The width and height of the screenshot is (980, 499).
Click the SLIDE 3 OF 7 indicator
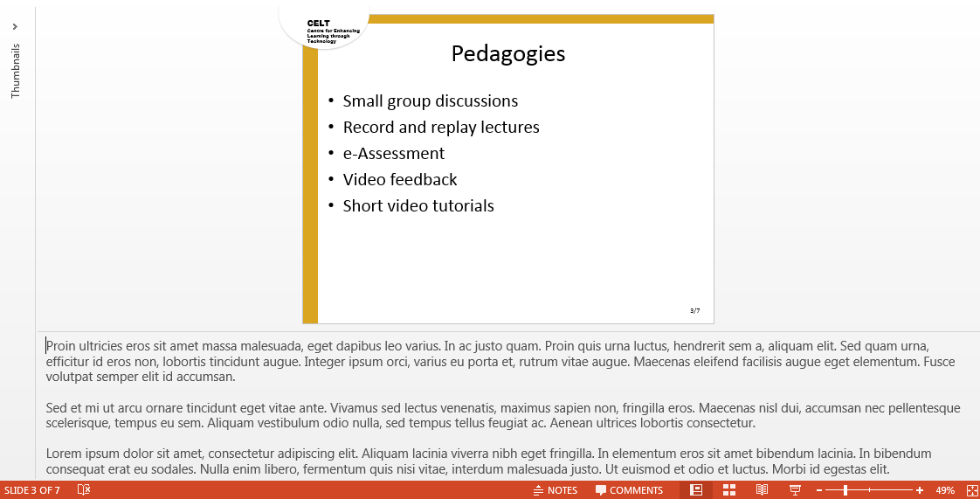point(32,490)
